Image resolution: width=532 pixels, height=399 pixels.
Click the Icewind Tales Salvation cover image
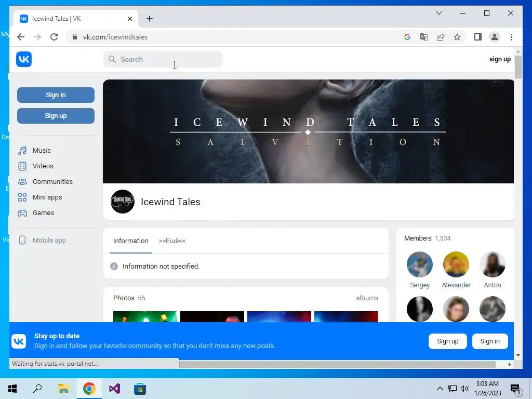[308, 131]
